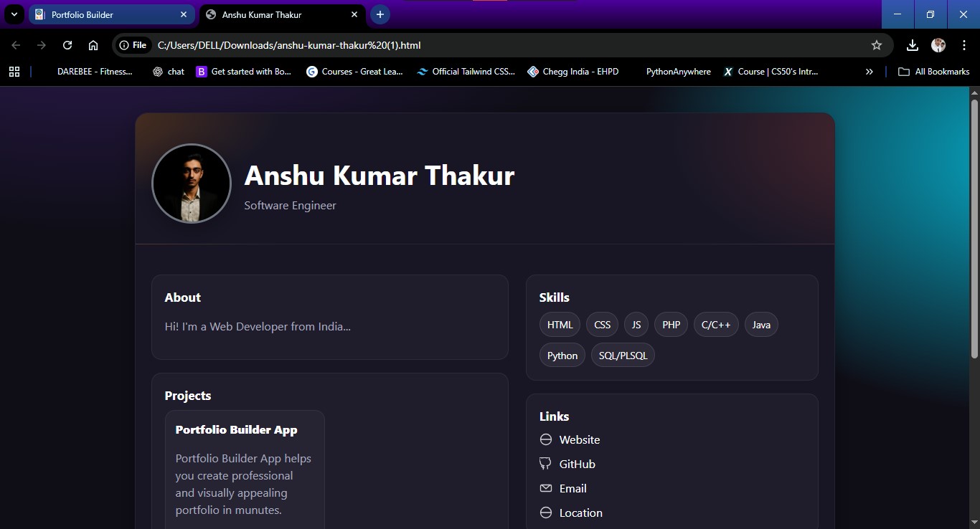Open the chat bookmark

click(x=169, y=72)
